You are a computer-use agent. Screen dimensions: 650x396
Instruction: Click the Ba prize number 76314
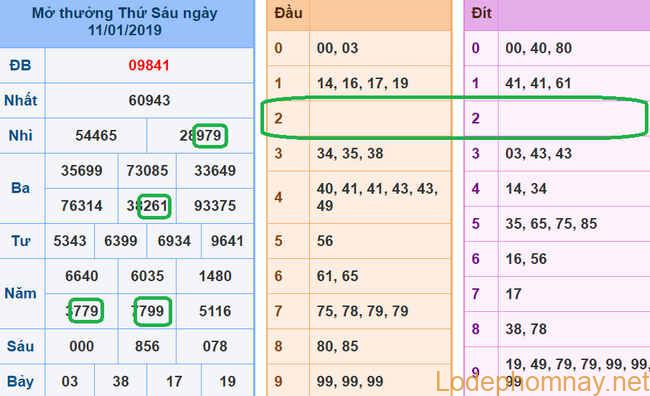click(82, 206)
